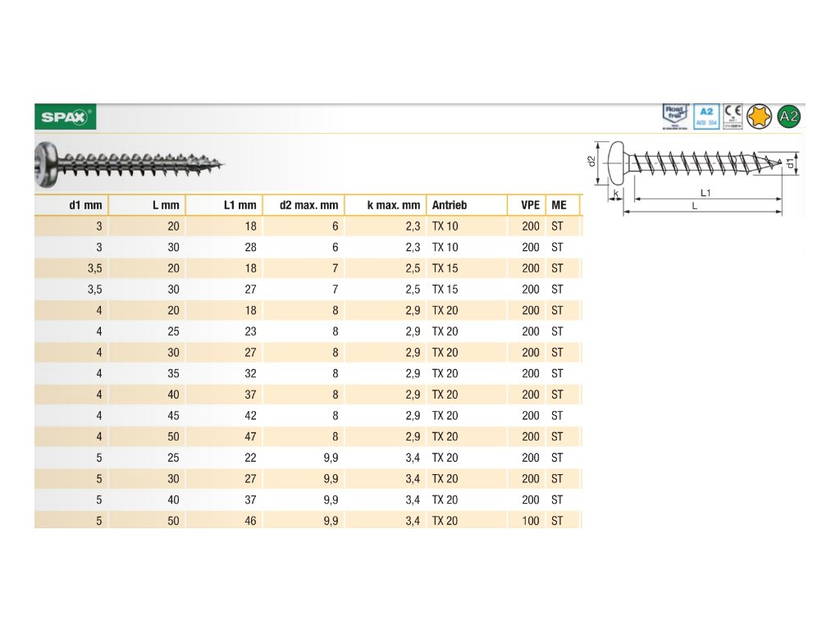
Task: Click the 'Antrieb' column header
Action: 450,205
